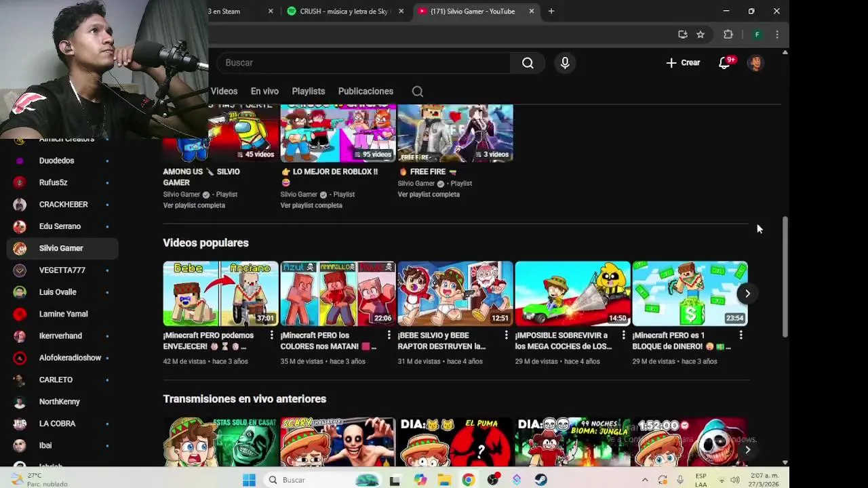Open LO MEJOR DE ROBLOX playlist thumbnail
This screenshot has height=488, width=868.
pyautogui.click(x=338, y=133)
